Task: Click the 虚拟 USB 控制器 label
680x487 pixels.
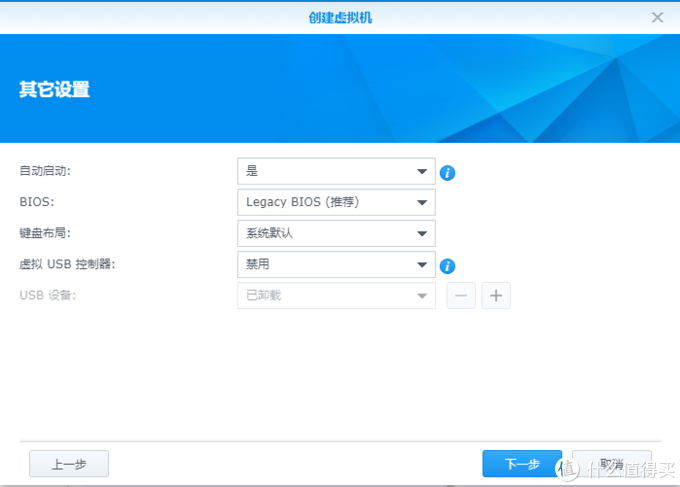Action: [x=67, y=264]
